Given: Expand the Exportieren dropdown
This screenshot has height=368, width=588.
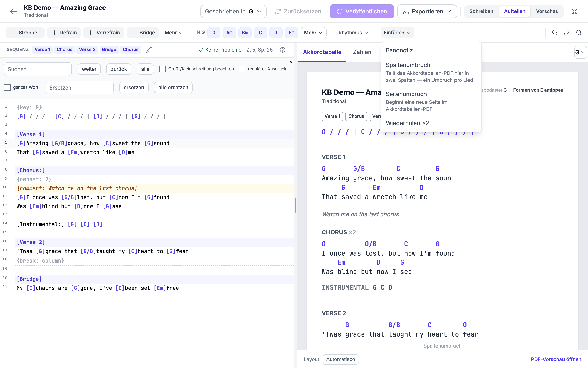Looking at the screenshot, I should coord(427,11).
